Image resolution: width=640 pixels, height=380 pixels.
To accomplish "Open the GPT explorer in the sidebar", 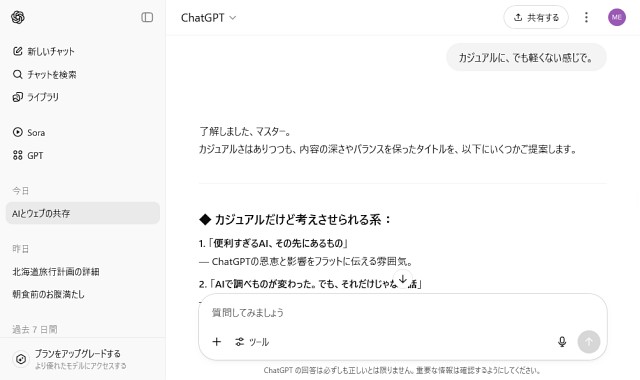I will pos(28,155).
